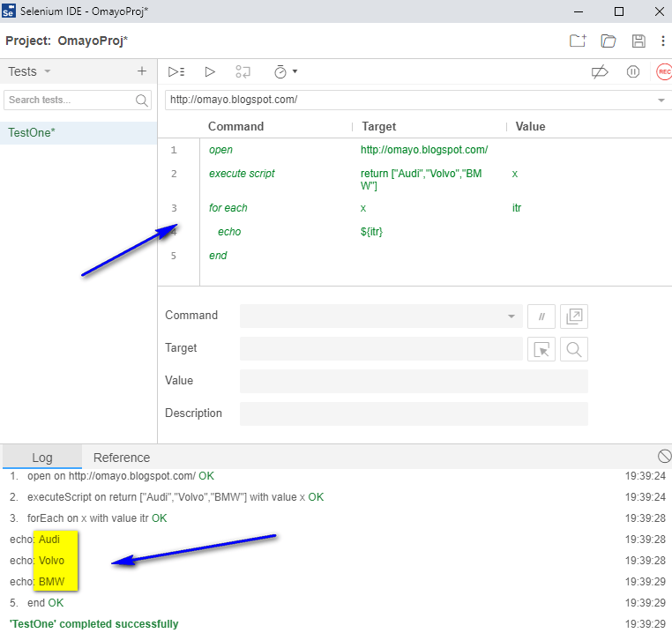This screenshot has height=633, width=672.
Task: Click the 'TestOne completed successfully' log line
Action: pos(93,624)
